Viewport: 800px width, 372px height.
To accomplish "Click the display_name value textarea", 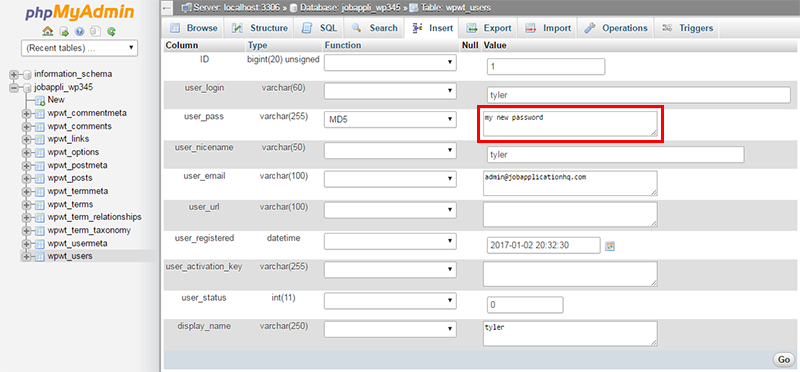I will point(570,334).
